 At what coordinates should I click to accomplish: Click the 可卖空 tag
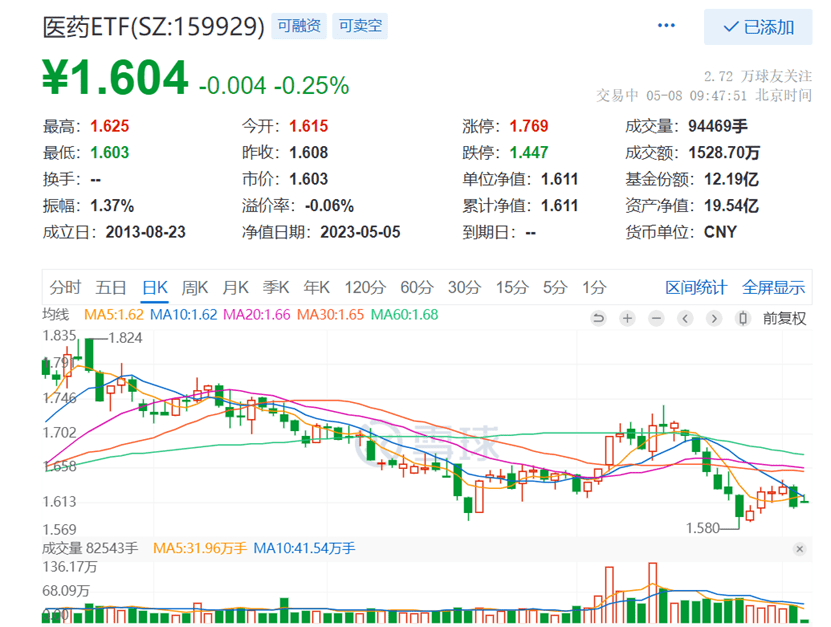click(x=360, y=27)
